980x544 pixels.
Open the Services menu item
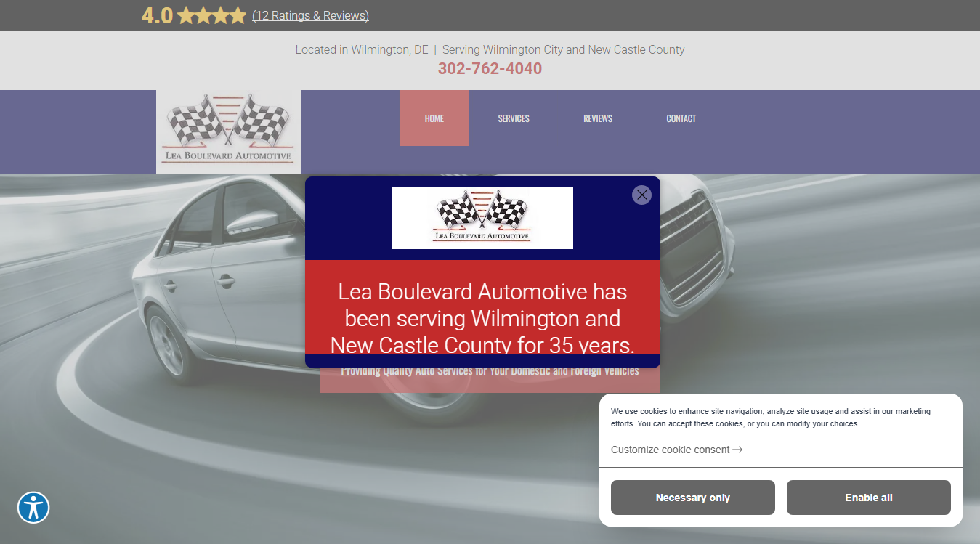(x=514, y=118)
